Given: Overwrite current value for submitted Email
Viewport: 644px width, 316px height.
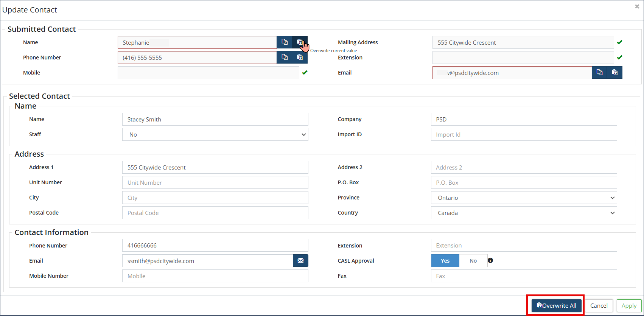Looking at the screenshot, I should point(614,73).
